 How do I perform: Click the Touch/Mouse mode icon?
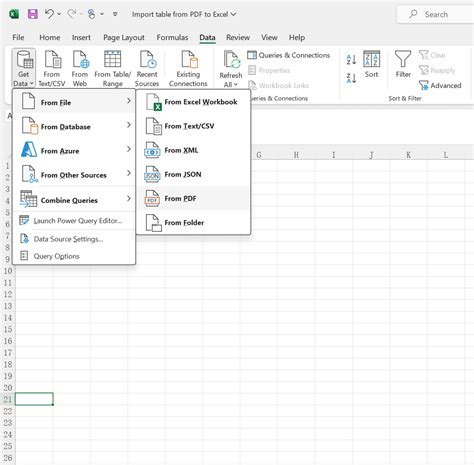coord(91,14)
